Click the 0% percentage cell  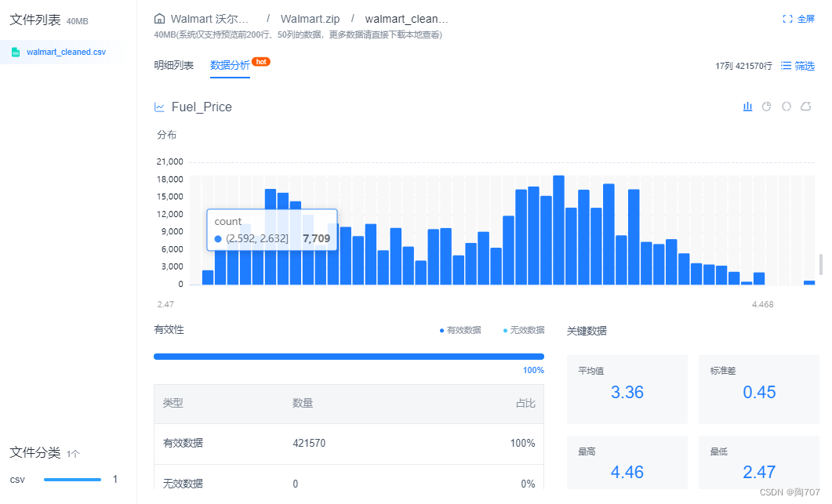tap(528, 484)
